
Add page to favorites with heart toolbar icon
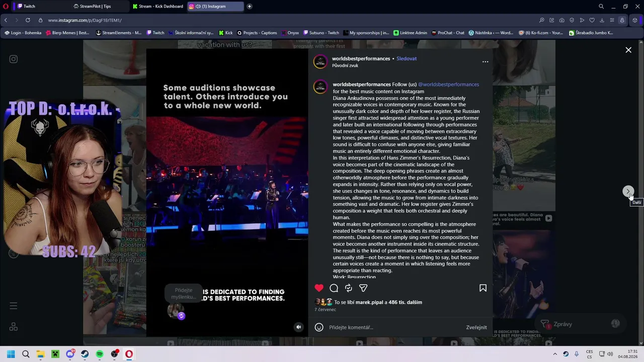click(x=592, y=20)
